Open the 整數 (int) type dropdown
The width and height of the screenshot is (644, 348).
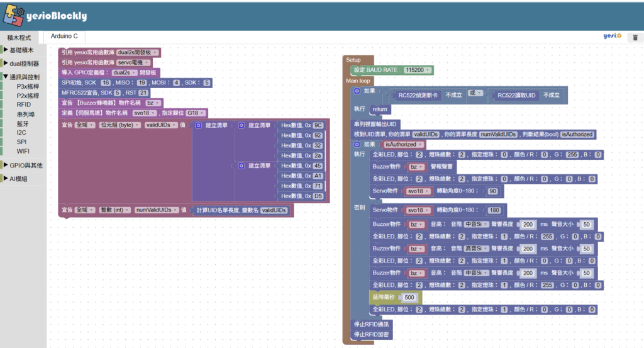tap(115, 210)
